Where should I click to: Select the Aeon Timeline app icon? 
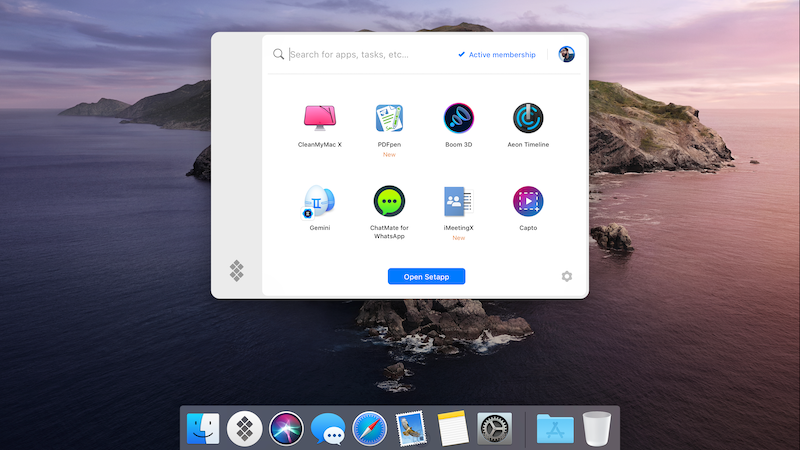pyautogui.click(x=528, y=118)
